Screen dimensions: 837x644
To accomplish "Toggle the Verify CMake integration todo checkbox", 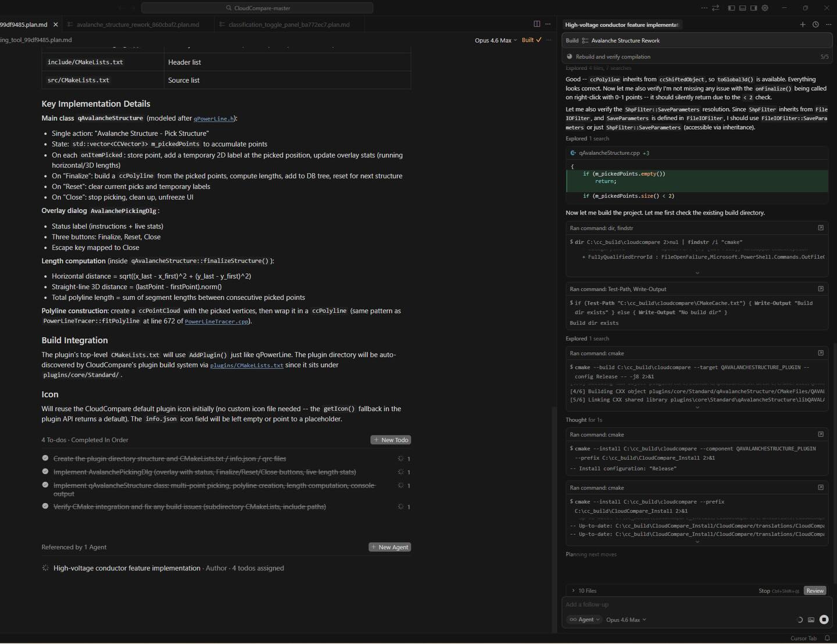I will [45, 506].
